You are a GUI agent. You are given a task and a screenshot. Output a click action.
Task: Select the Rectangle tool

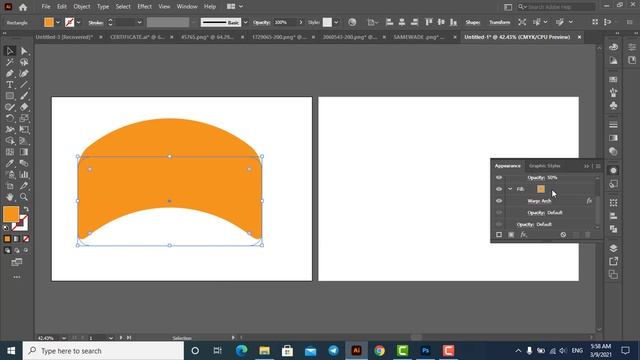(x=10, y=96)
